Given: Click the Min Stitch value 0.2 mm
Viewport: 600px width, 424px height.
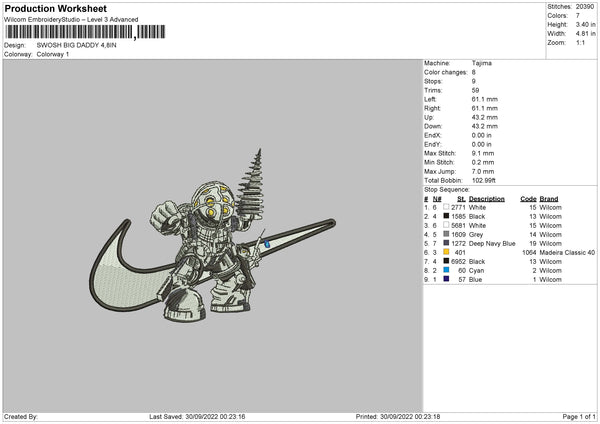Looking at the screenshot, I should click(483, 162).
